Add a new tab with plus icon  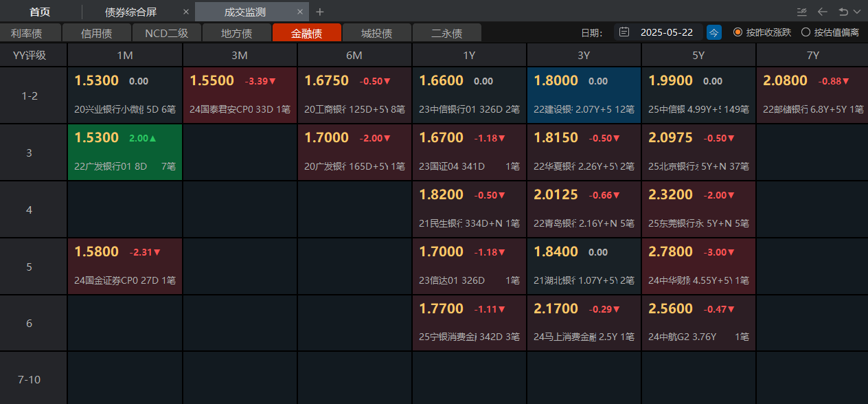(x=319, y=12)
